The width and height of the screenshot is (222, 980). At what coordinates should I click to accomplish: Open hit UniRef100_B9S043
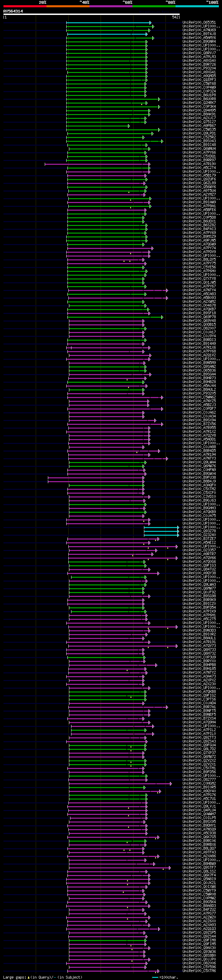point(199,141)
